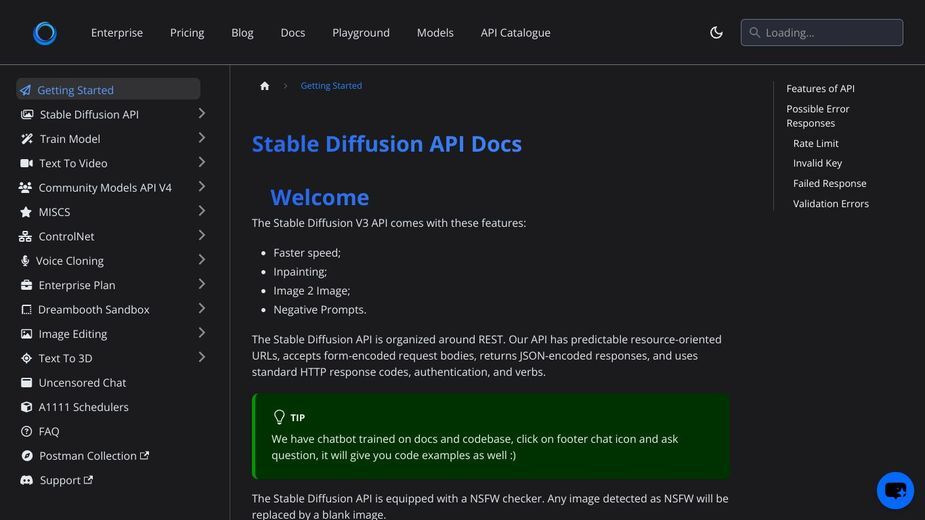
Task: Expand Community Models API V4 chevron
Action: pos(202,187)
